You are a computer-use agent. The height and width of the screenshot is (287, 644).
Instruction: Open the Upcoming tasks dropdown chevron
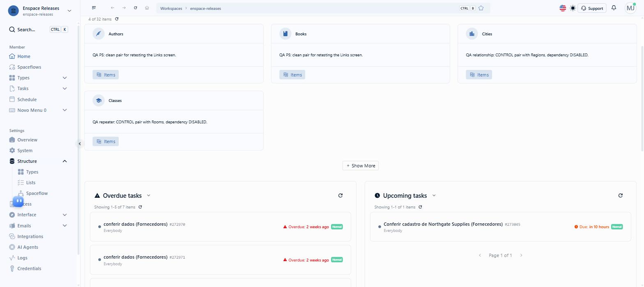point(434,196)
